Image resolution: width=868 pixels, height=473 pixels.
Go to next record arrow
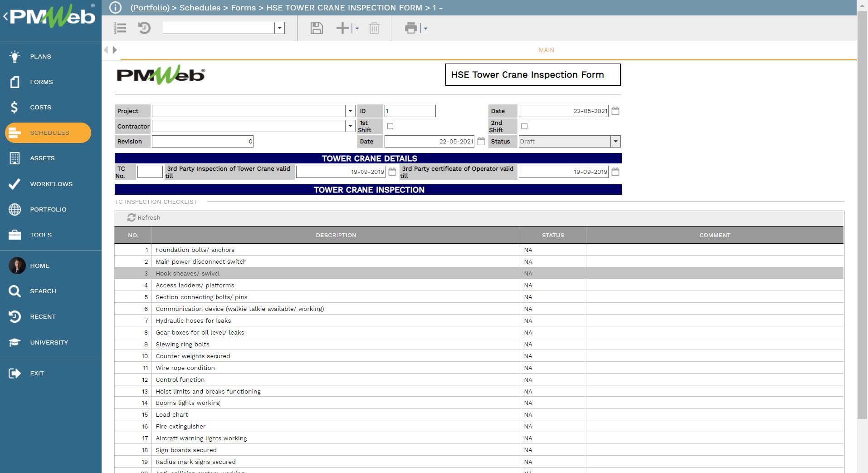(x=115, y=50)
